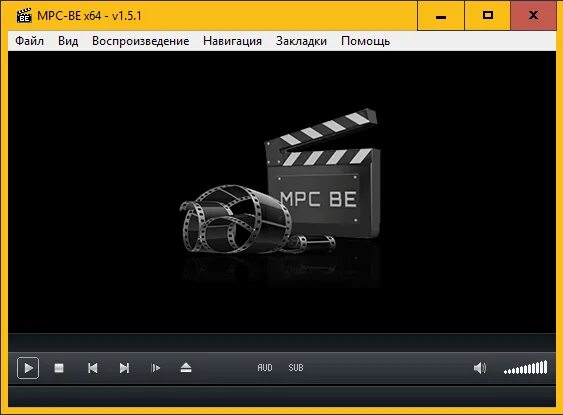Open the Вид menu
This screenshot has width=563, height=415.
pos(68,41)
